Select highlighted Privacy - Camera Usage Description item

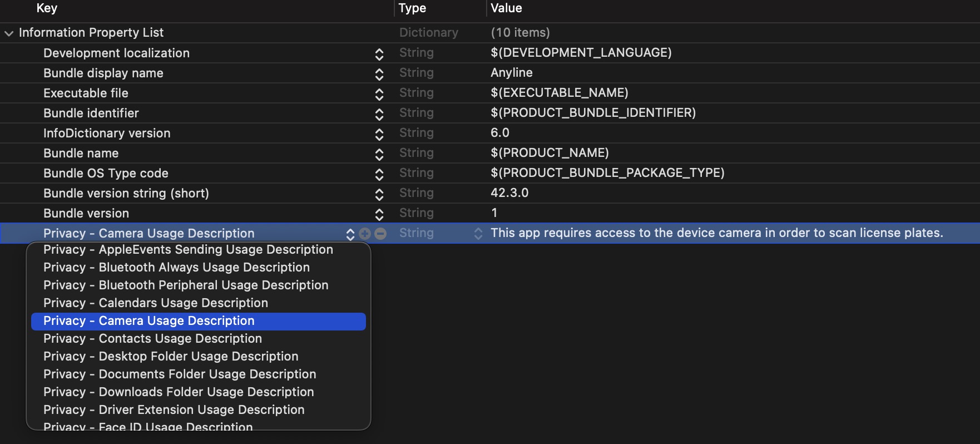click(149, 320)
